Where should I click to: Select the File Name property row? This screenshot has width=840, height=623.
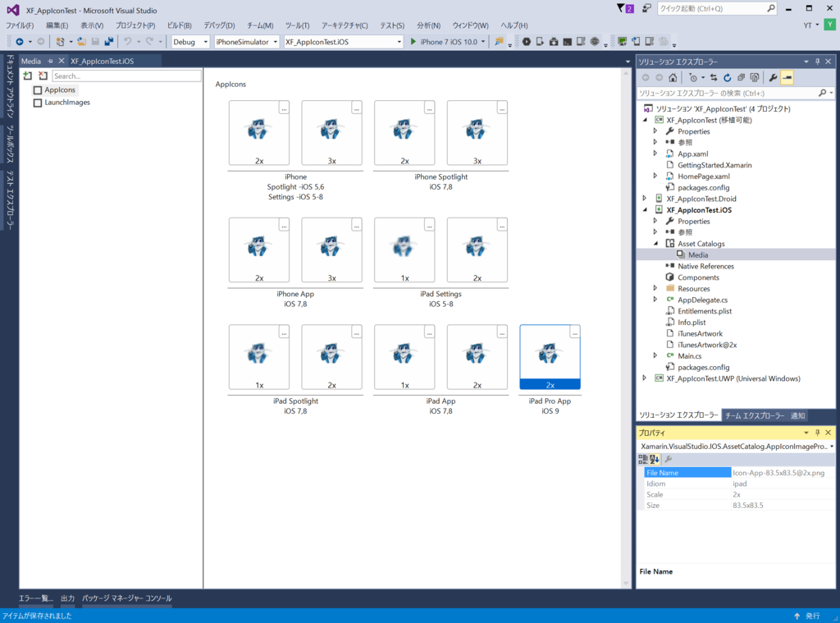[739, 472]
